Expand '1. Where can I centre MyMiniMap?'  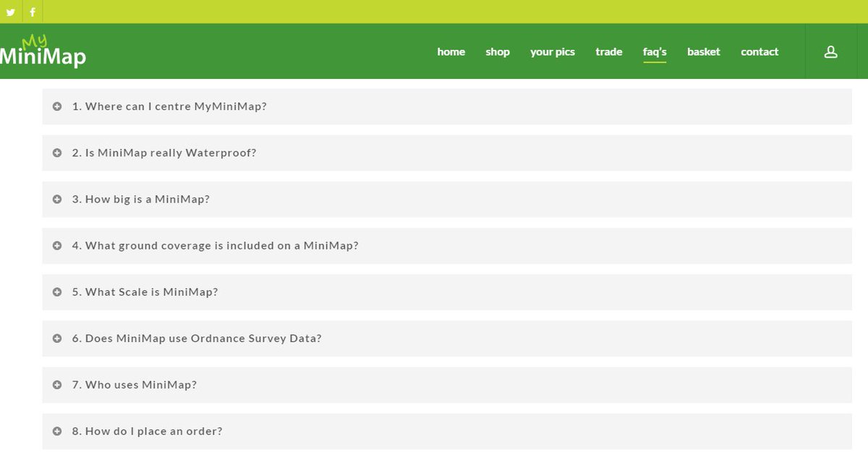447,106
